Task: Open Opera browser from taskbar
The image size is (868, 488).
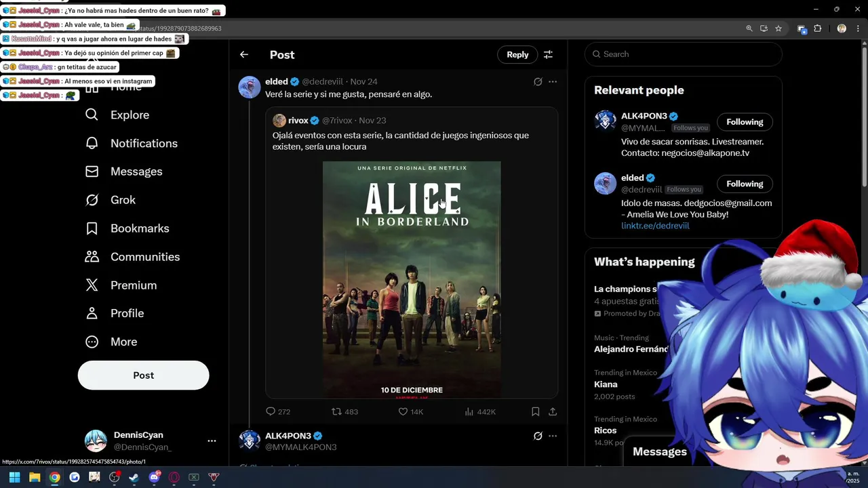Action: 174,477
